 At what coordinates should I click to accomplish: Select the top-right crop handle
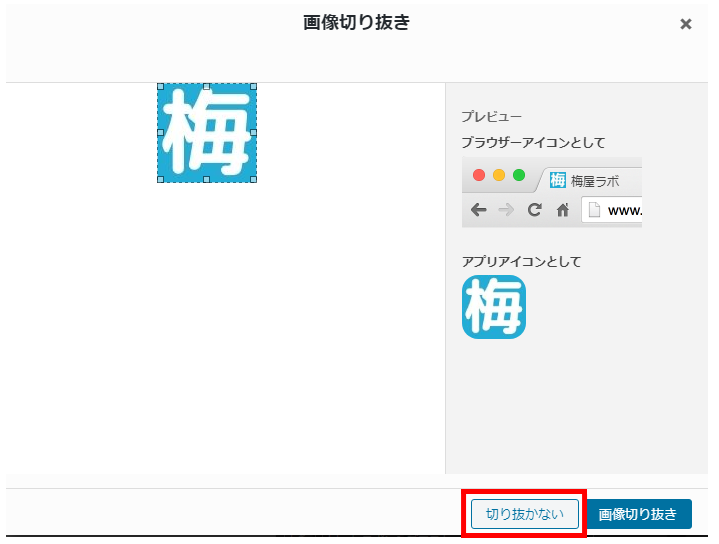[254, 86]
